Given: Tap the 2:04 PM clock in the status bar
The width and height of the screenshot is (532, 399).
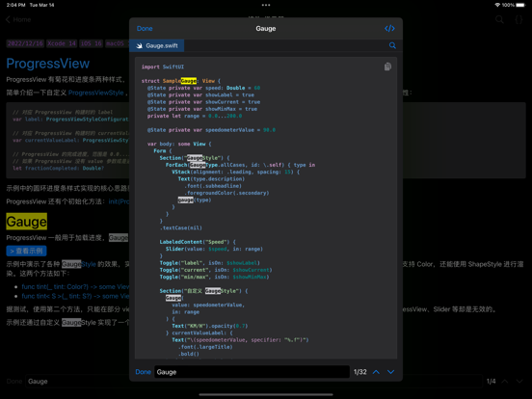Looking at the screenshot, I should click(x=16, y=5).
